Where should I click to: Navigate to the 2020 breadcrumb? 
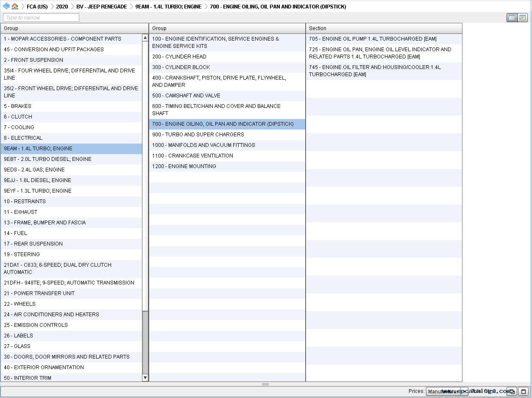(62, 7)
